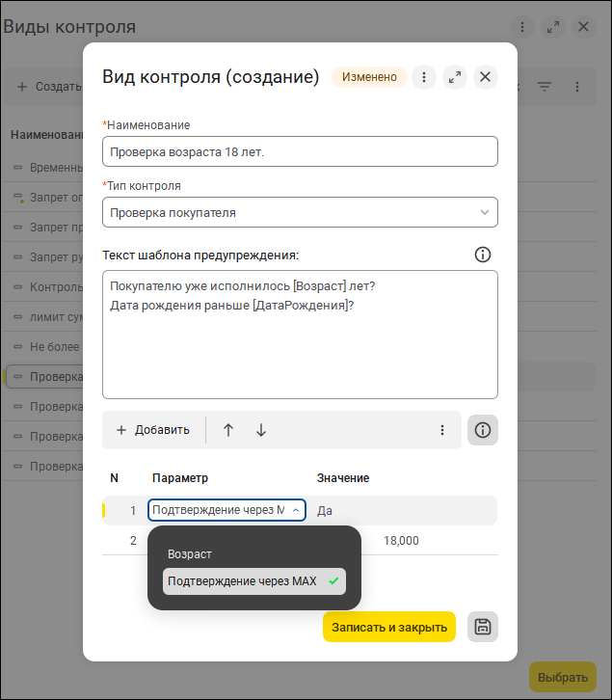This screenshot has width=612, height=700.
Task: Toggle info panel button beside parameters toolbar
Action: coord(483,430)
